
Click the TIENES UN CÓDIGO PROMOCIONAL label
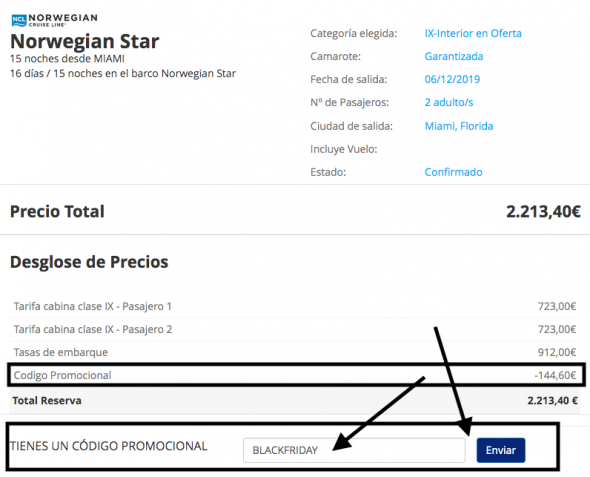point(109,446)
